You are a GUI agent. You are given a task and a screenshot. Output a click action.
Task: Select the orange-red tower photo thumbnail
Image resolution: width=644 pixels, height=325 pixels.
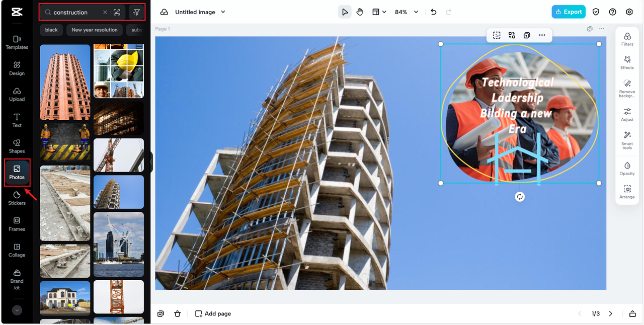click(65, 82)
